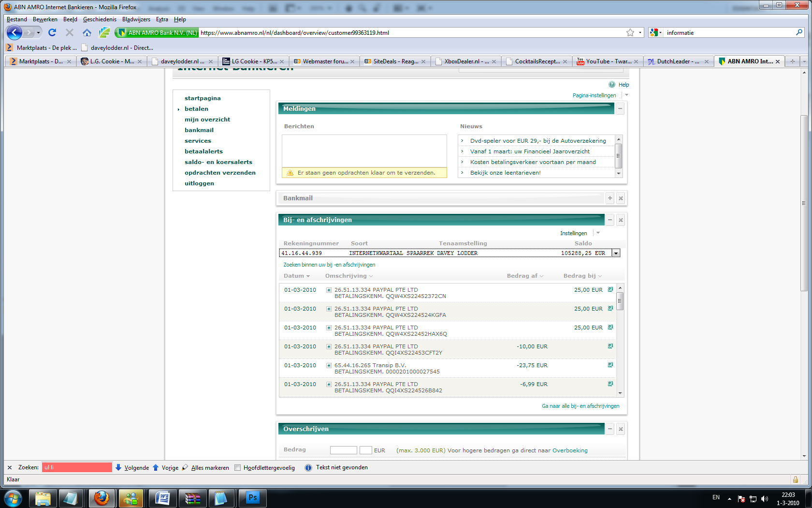Viewport: 812px width, 508px height.
Task: Open detail icon for -10,00 EUR transaction
Action: point(610,346)
